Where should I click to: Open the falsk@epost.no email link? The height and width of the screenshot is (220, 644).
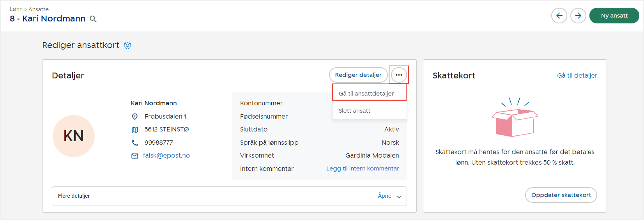[166, 155]
